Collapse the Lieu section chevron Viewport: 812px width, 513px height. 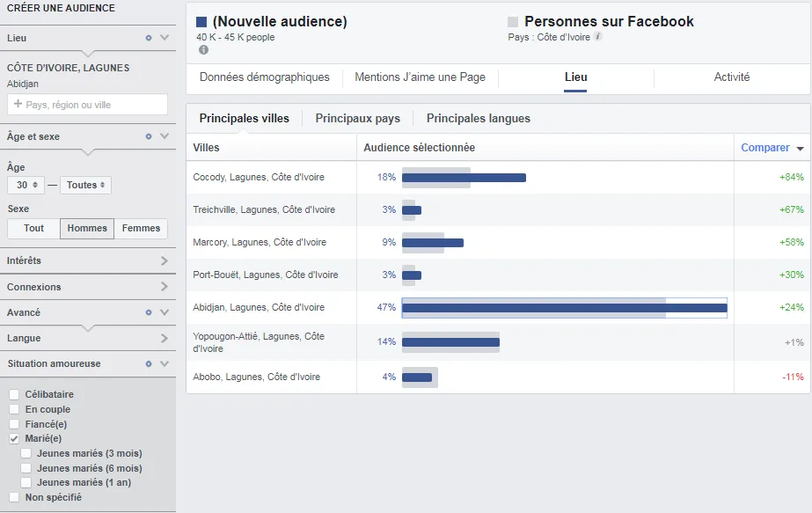tap(165, 37)
